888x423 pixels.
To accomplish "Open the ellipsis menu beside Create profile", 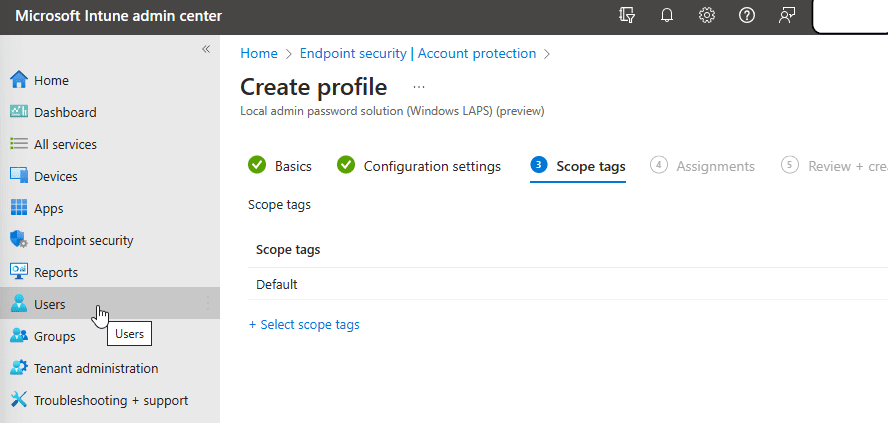I will (419, 87).
